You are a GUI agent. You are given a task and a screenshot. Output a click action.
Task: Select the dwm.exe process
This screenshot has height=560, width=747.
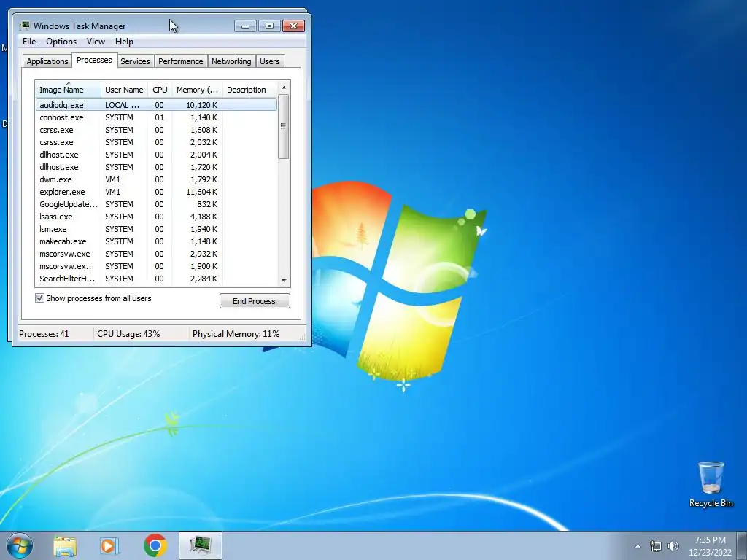156,179
